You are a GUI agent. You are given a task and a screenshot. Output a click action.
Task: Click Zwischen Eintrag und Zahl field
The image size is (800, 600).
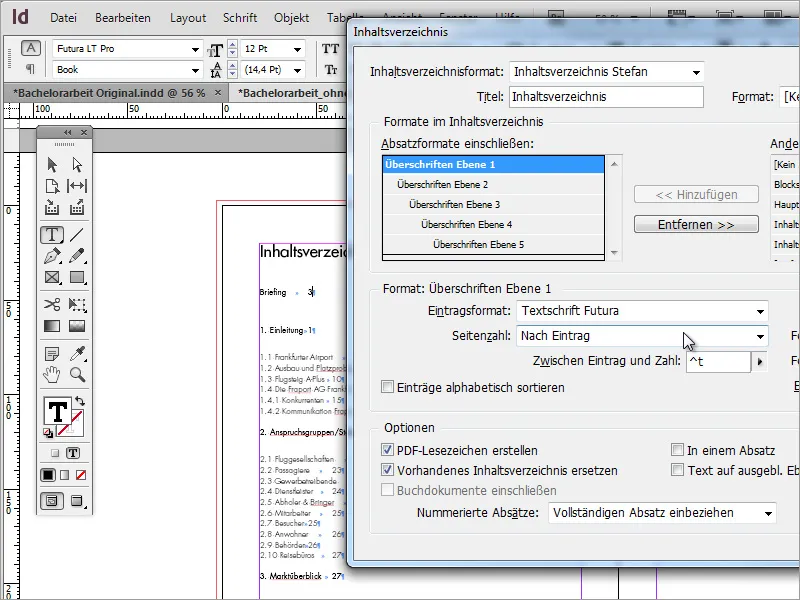[x=718, y=361]
